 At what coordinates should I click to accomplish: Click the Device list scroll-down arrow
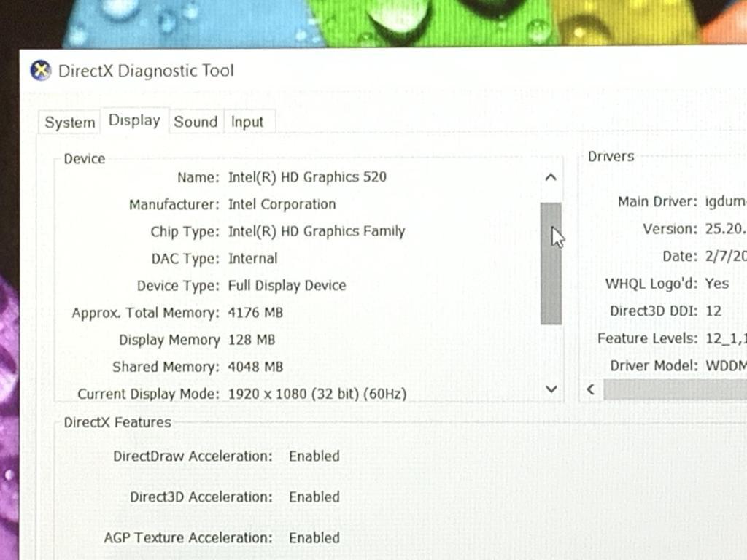coord(551,389)
